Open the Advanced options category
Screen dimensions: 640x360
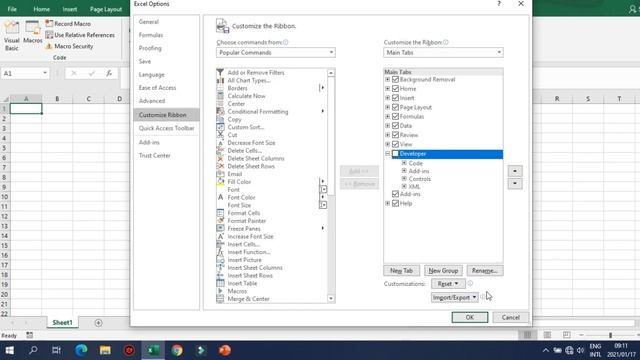point(151,101)
